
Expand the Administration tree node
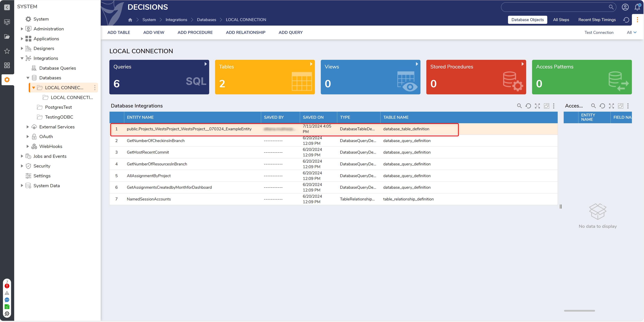point(22,29)
